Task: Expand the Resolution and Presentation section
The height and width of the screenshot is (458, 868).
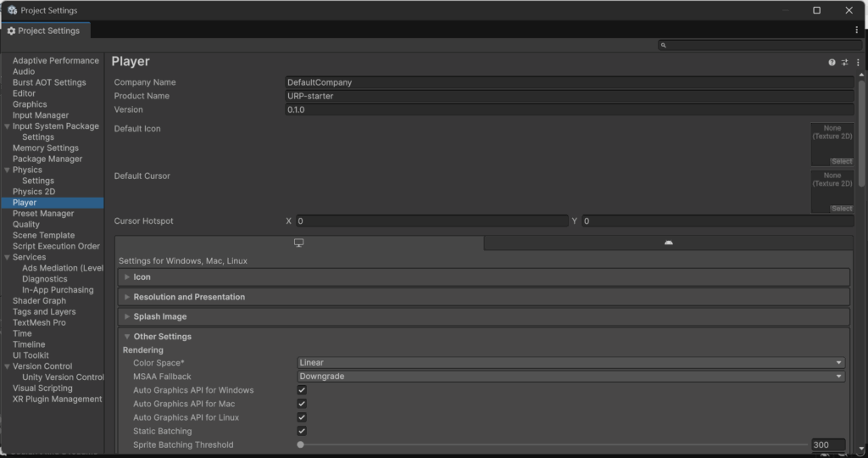Action: coord(189,297)
